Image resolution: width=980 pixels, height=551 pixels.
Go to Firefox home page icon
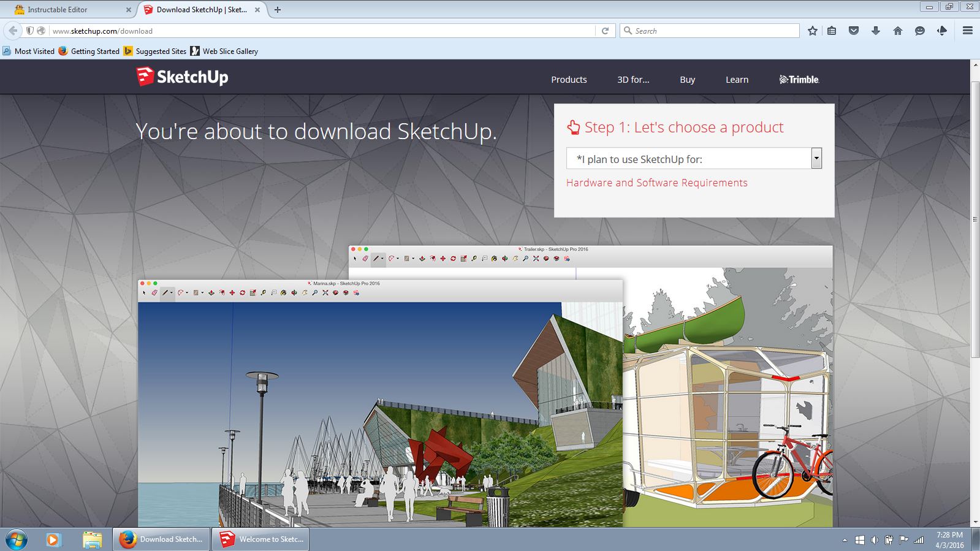pos(897,31)
